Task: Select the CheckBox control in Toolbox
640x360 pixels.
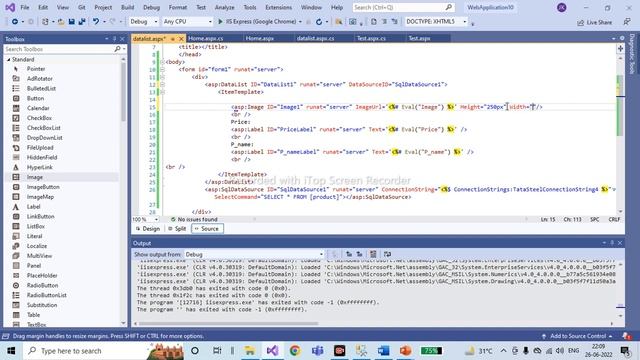Action: click(x=39, y=118)
